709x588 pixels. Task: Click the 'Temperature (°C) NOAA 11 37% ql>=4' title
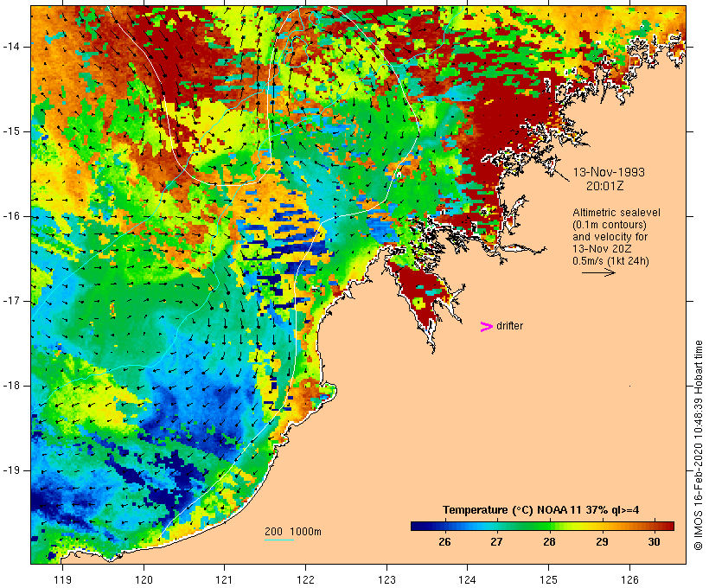[x=540, y=510]
